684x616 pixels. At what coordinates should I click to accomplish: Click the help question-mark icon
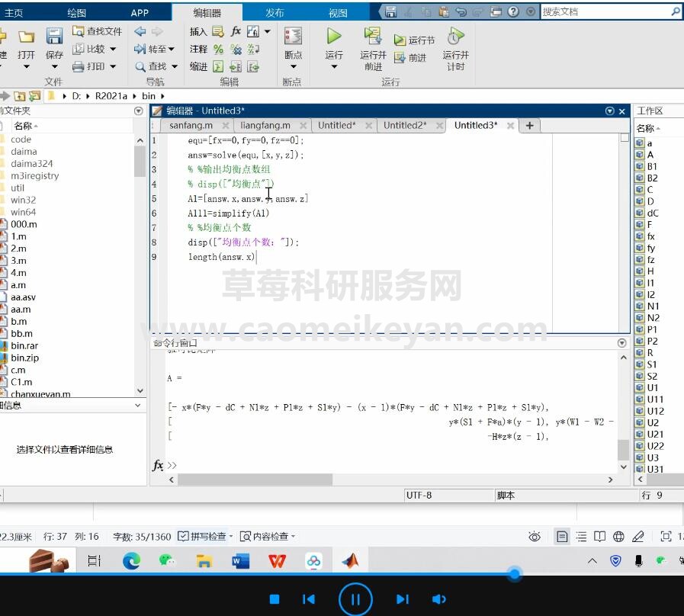pos(513,11)
